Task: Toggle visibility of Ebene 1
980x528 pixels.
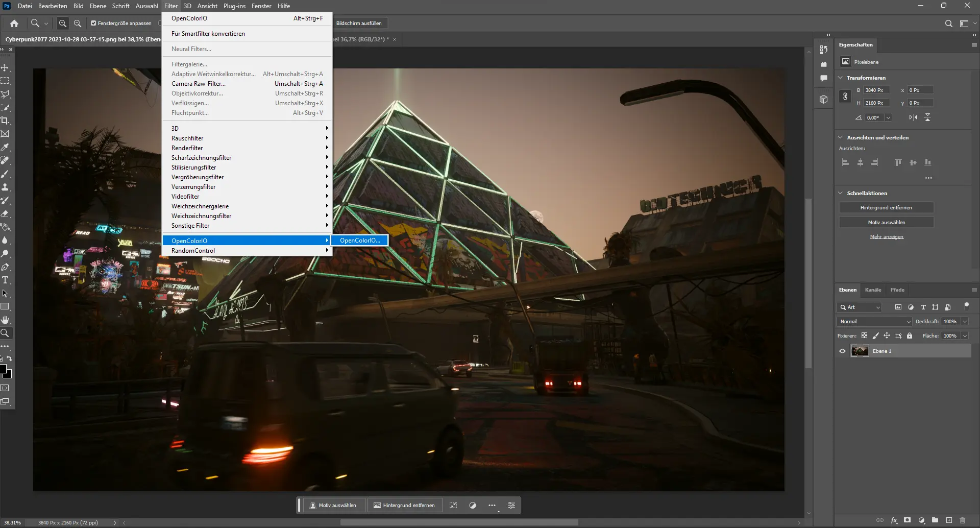Action: pos(842,351)
